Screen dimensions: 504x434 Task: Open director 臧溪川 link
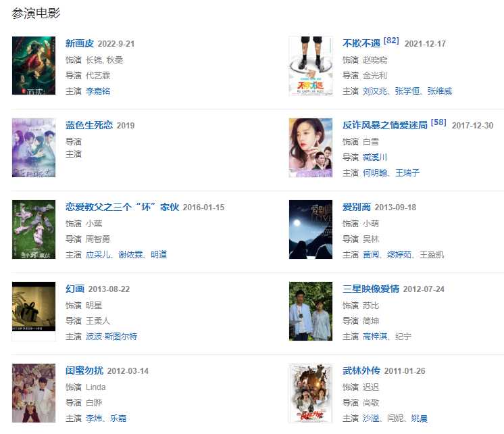[x=375, y=158]
